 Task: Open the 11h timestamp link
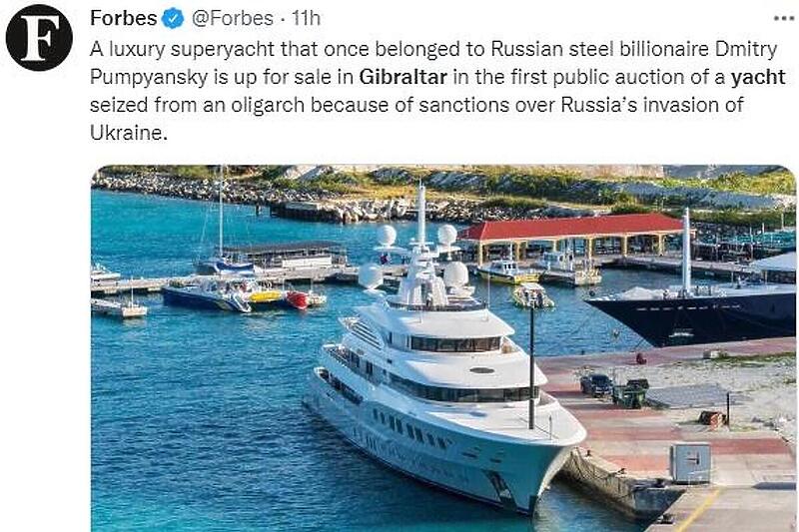pos(305,19)
